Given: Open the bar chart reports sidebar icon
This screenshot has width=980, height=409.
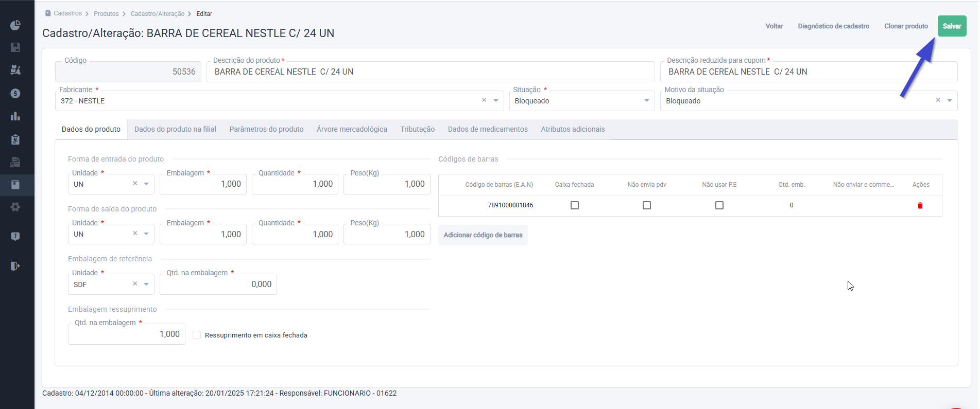Looking at the screenshot, I should (15, 116).
